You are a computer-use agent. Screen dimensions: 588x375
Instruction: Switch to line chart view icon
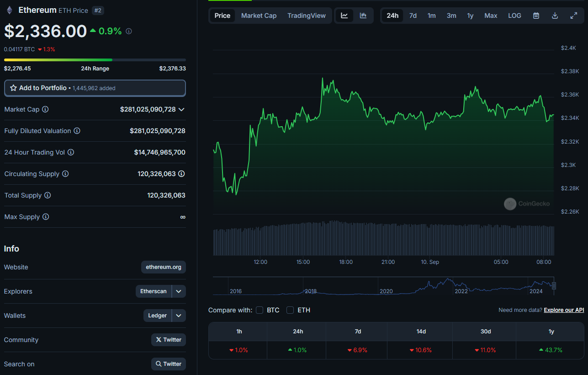coord(344,16)
